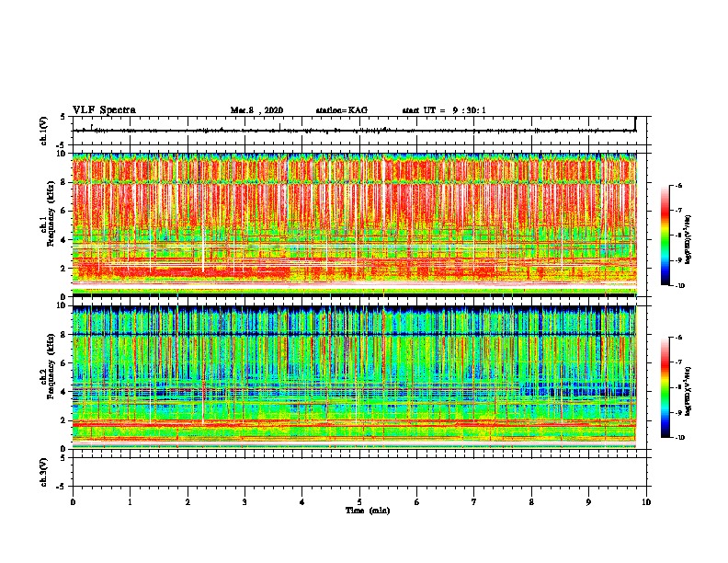Click inside the ch.2 spectrogram panel
728x563 pixels.
(x=355, y=377)
